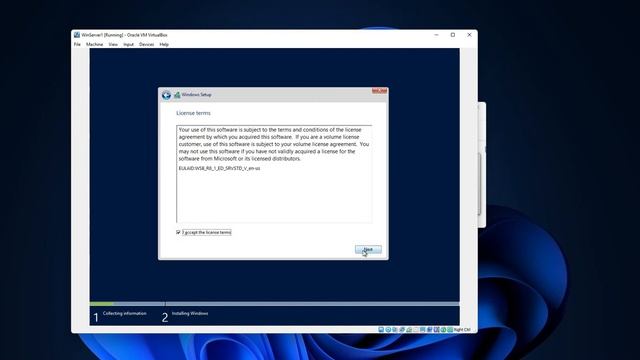640x360 pixels.
Task: Click the VirtualBox app icon in the title bar
Action: 77,35
